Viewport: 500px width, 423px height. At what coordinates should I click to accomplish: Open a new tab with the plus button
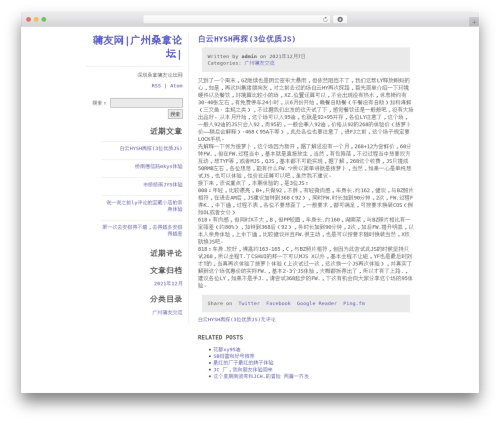pyautogui.click(x=474, y=22)
